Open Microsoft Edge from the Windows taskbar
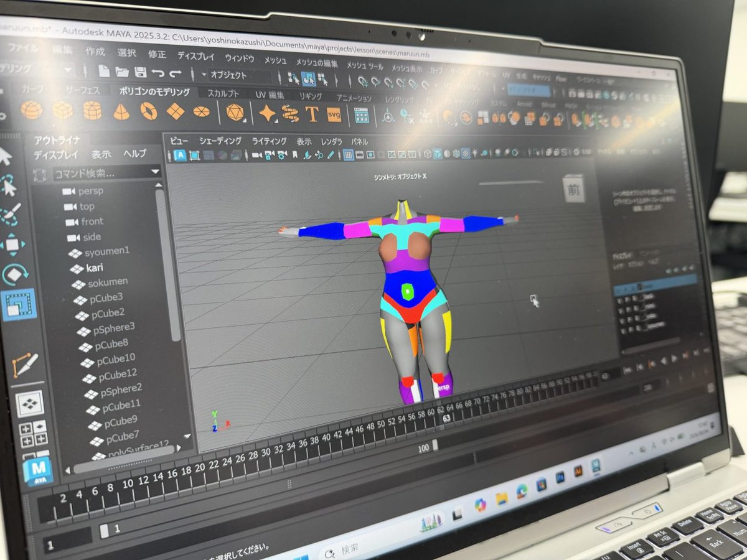Viewport: 747px width, 560px height. pos(522,491)
